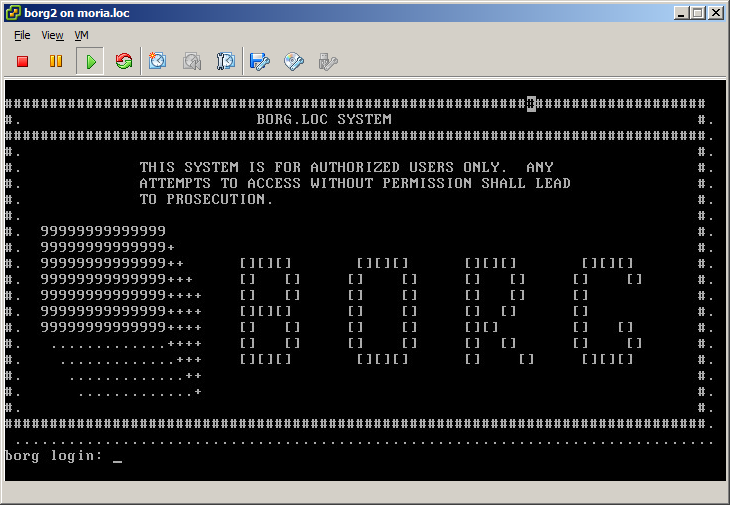
Task: Click the Revert to snapshot icon
Action: tap(192, 61)
